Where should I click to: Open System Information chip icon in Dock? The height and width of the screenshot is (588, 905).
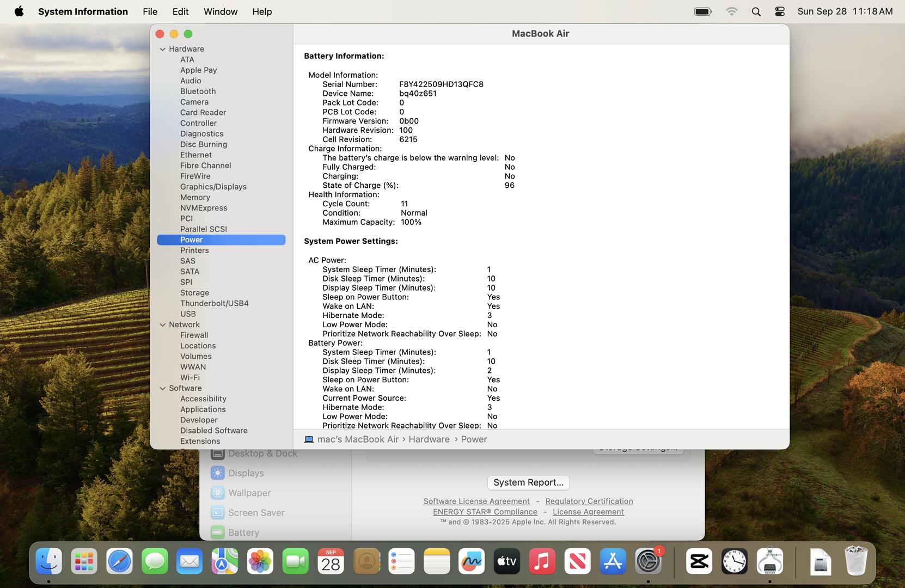770,561
